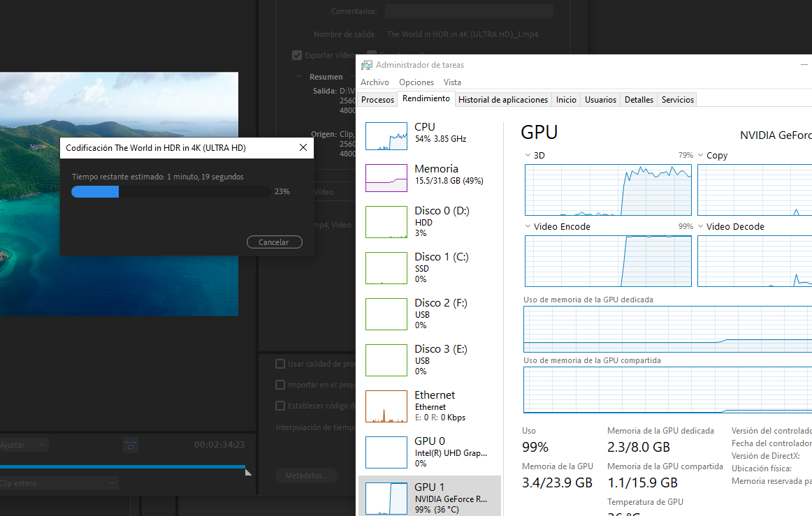The height and width of the screenshot is (516, 812).
Task: Uncheck the Exportar vídeo checkbox
Action: coord(297,55)
